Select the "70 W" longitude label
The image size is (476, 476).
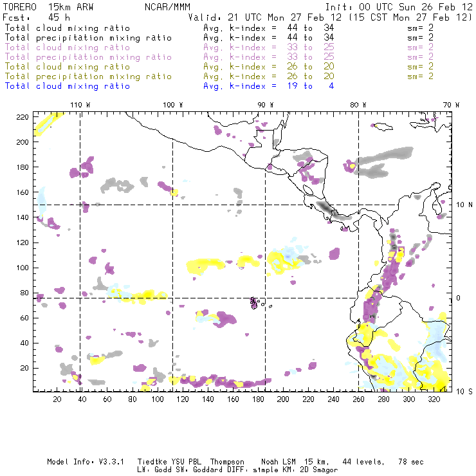click(x=451, y=105)
